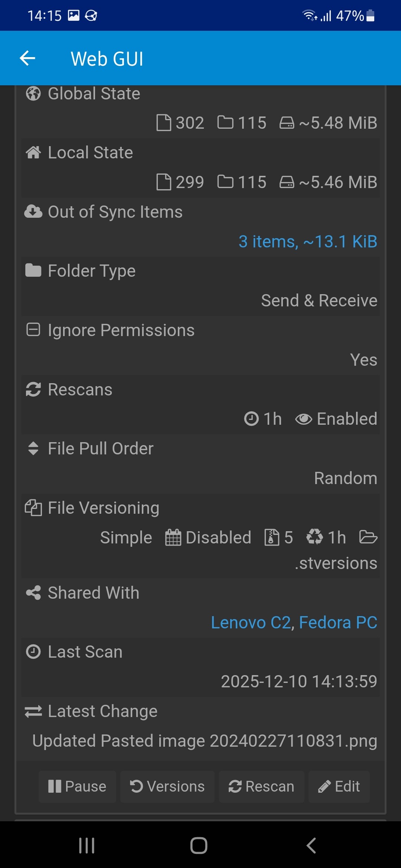Click the Rescans refresh icon
The width and height of the screenshot is (401, 868).
pyautogui.click(x=33, y=389)
